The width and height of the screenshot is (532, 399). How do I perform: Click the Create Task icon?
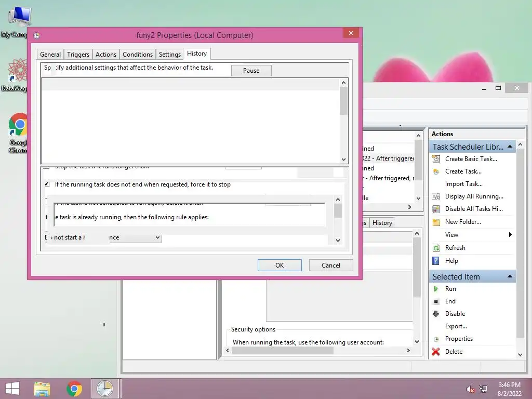[436, 171]
